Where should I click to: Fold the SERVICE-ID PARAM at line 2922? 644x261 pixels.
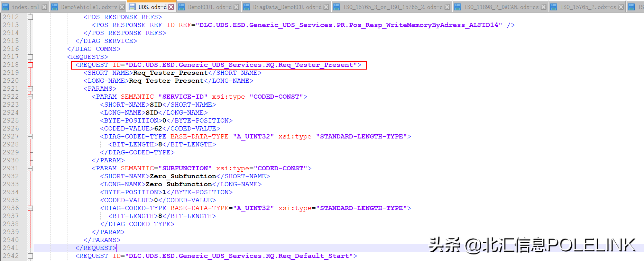[30, 97]
